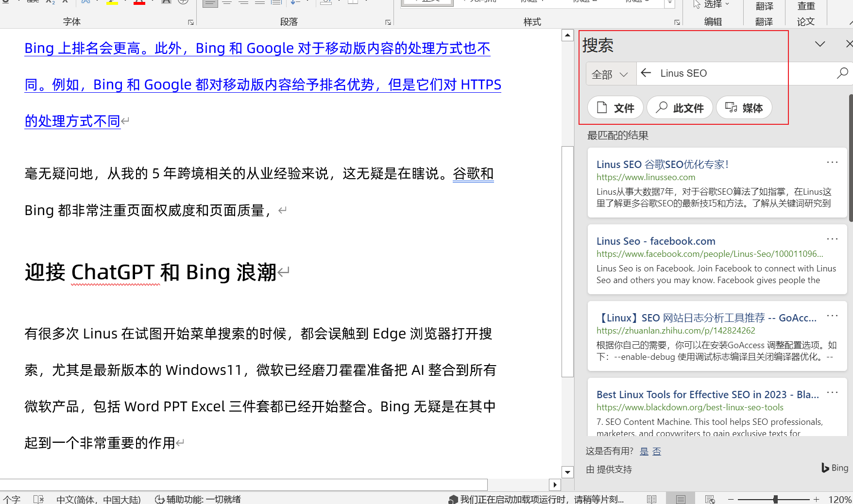Apply yellow text highlight color
The image size is (853, 504).
(x=112, y=3)
